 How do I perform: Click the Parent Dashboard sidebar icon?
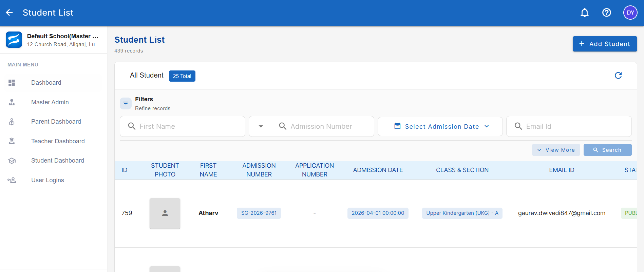12,122
